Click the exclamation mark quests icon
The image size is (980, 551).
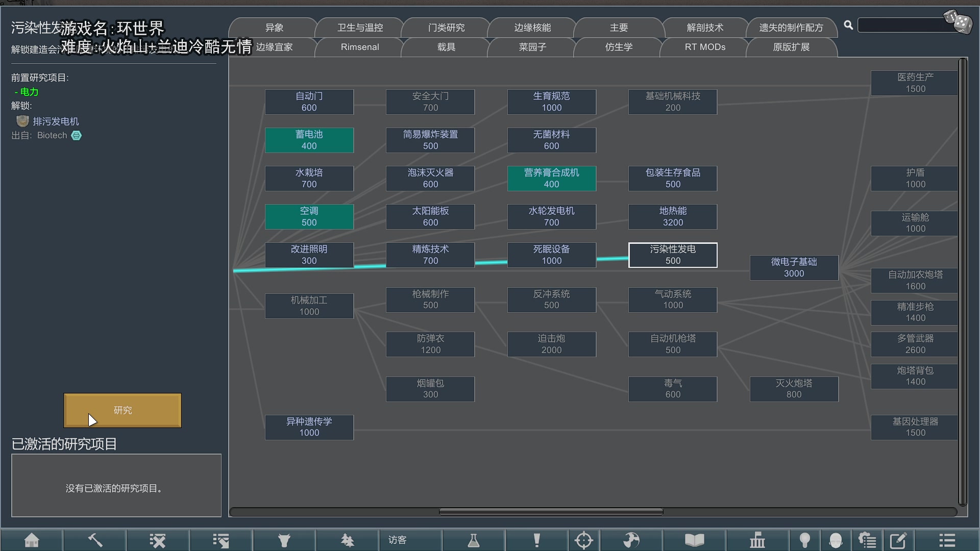(x=536, y=540)
